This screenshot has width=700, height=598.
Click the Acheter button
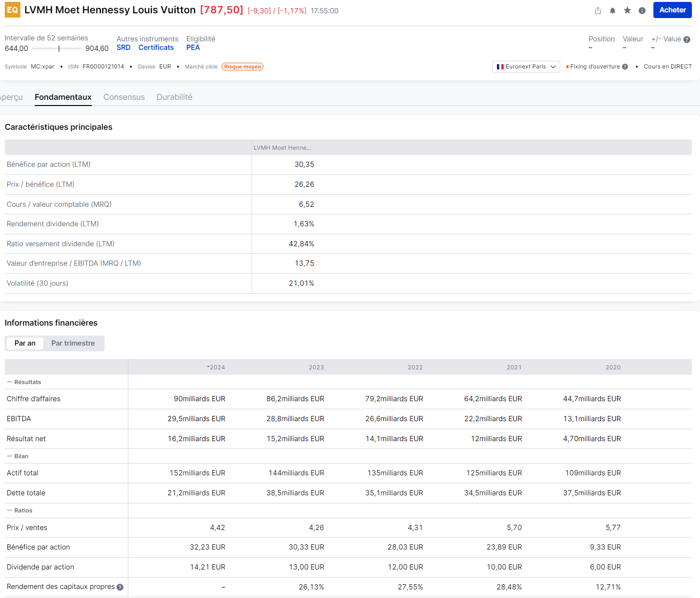(672, 10)
